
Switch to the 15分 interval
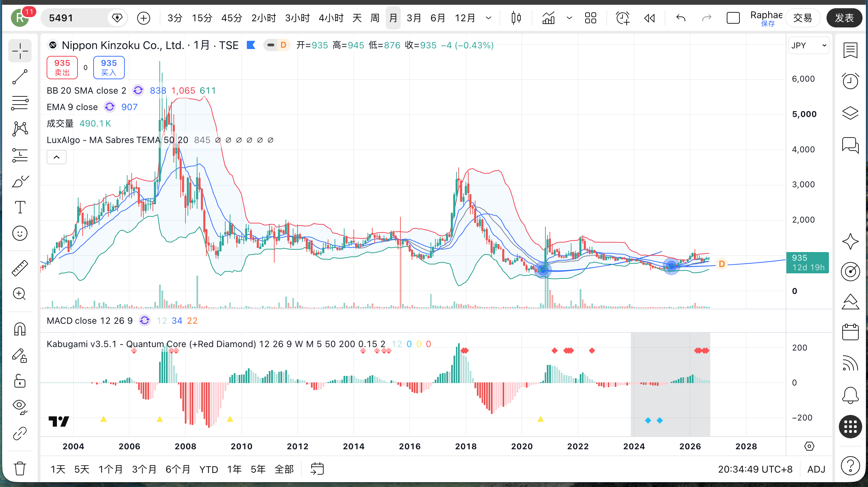click(202, 18)
